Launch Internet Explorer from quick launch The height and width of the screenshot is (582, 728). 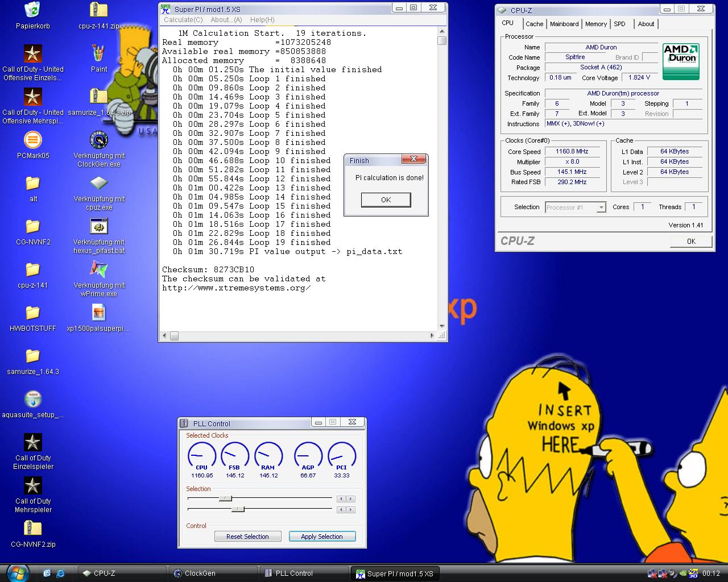pos(60,573)
